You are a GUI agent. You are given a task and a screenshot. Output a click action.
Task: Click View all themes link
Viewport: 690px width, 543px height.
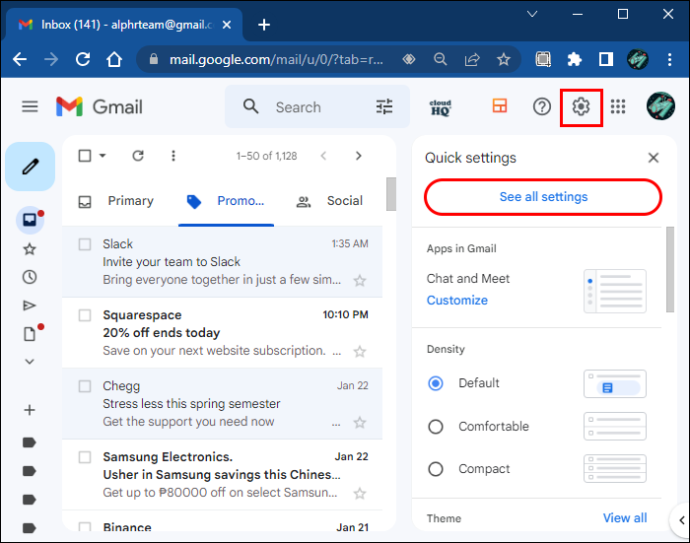click(624, 518)
